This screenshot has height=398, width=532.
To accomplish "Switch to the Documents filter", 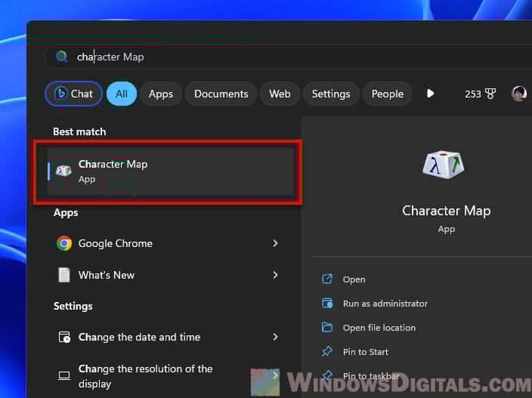I will point(221,94).
